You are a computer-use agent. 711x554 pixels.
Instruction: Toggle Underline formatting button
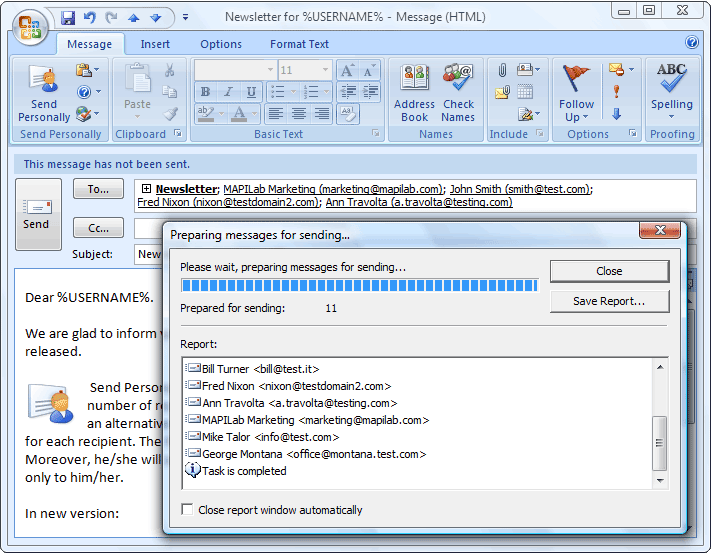(251, 92)
